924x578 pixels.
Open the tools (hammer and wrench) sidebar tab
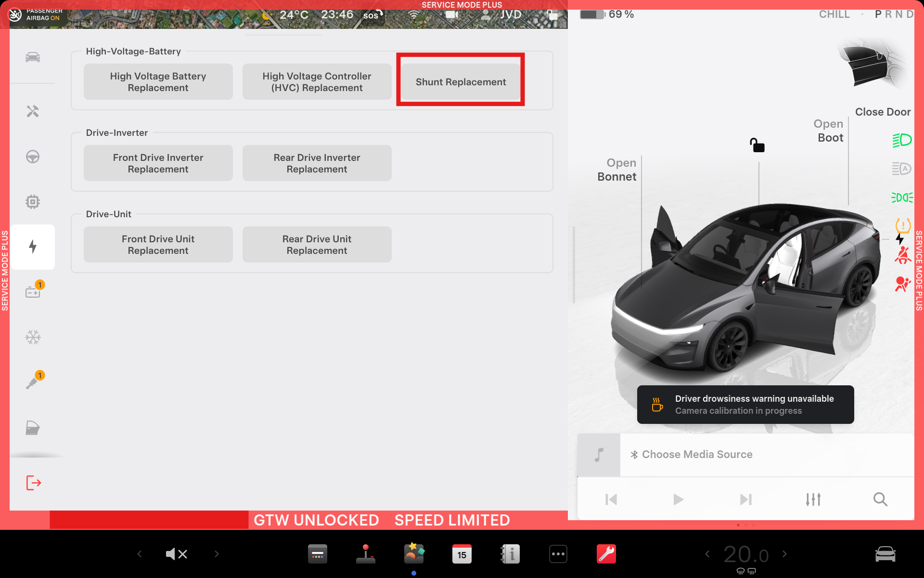coord(33,111)
